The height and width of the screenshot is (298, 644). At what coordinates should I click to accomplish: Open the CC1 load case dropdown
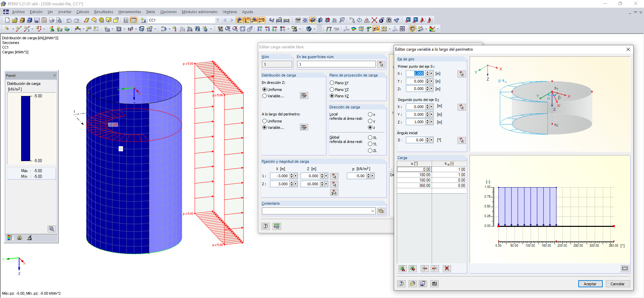[x=217, y=20]
